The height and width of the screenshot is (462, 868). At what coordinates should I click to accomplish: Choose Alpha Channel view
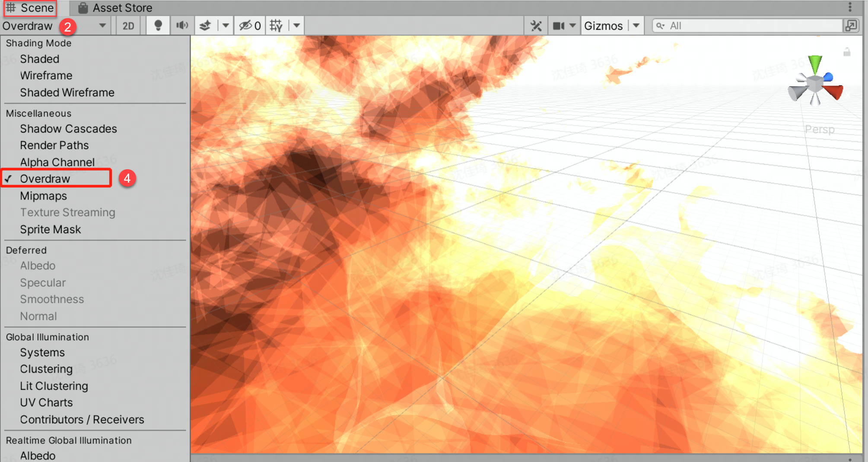tap(57, 162)
